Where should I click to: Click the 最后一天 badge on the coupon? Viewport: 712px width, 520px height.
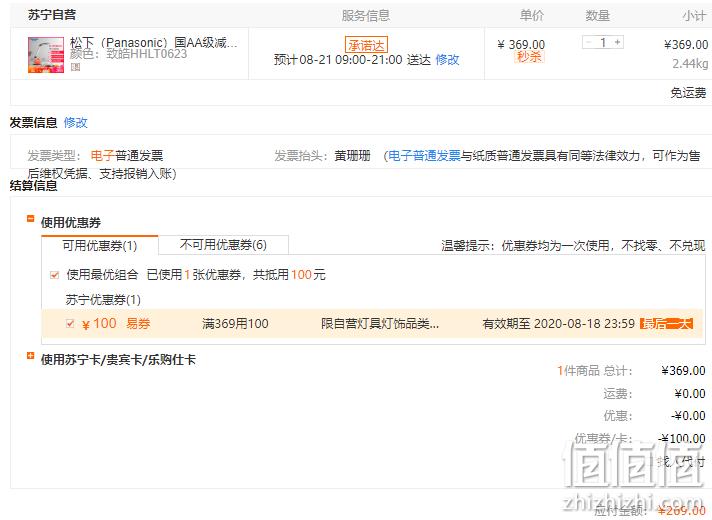[x=666, y=323]
